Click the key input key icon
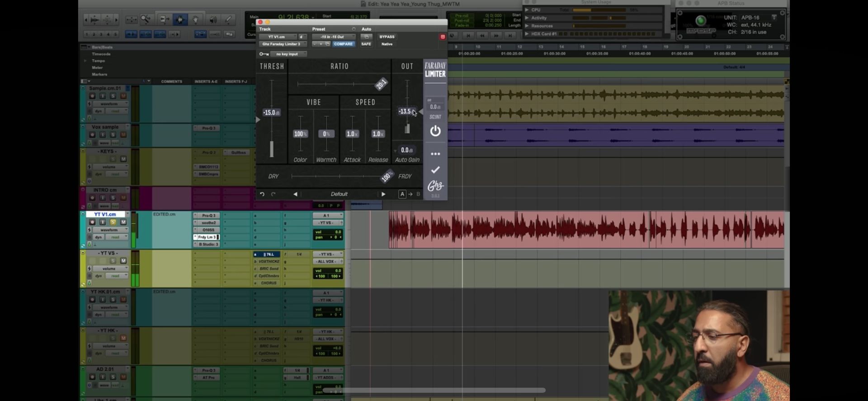Image resolution: width=868 pixels, height=401 pixels. click(264, 54)
